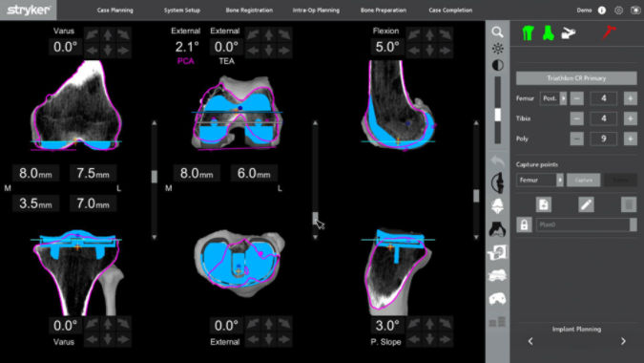Screen dimensions: 644x363
Task: Toggle the plan lock icon
Action: click(524, 224)
